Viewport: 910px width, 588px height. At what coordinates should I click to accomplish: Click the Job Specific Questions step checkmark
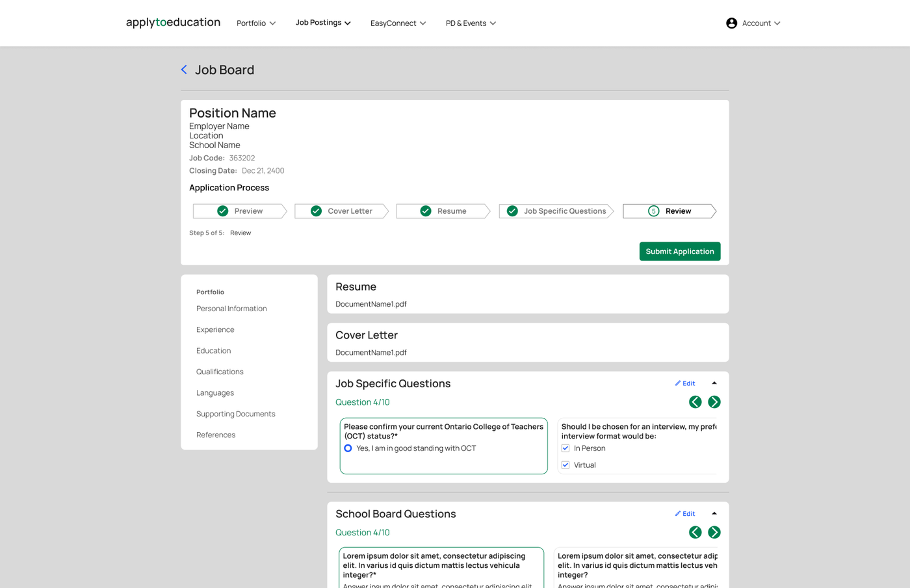pyautogui.click(x=512, y=211)
